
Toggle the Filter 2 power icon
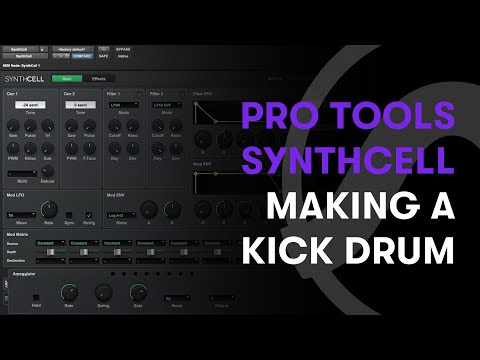tap(182, 94)
